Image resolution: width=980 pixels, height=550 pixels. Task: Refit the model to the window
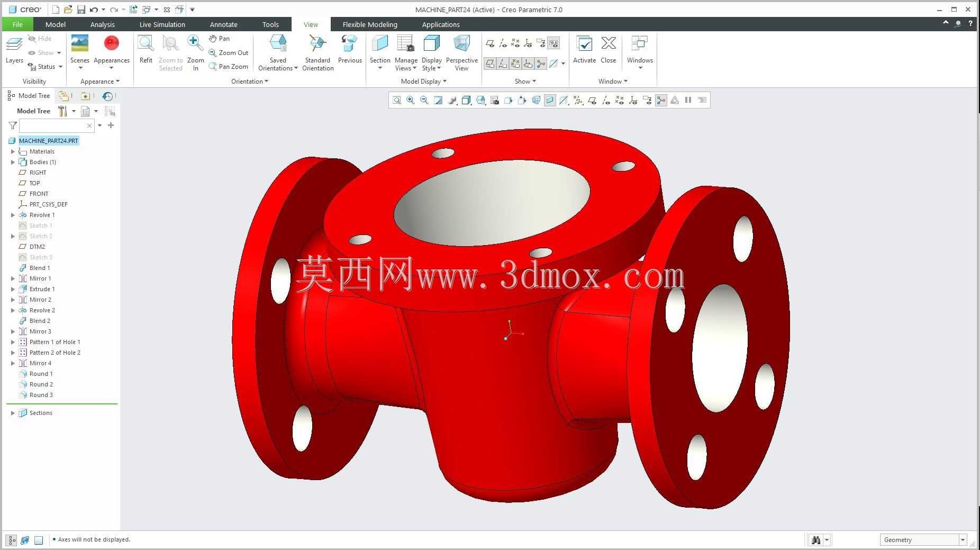146,50
